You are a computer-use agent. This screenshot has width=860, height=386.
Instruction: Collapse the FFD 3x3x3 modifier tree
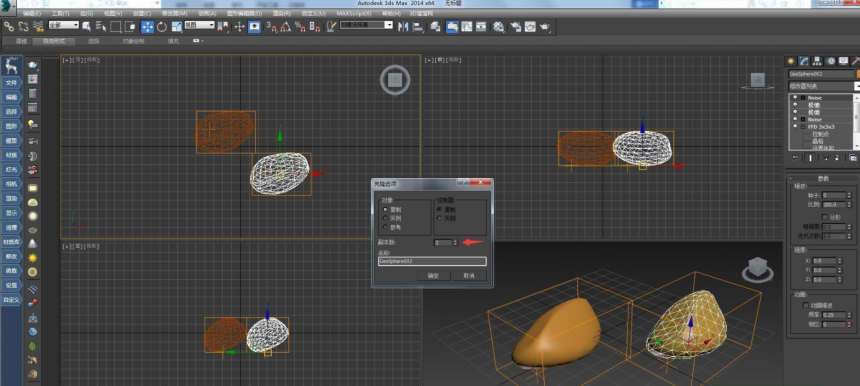coord(802,127)
